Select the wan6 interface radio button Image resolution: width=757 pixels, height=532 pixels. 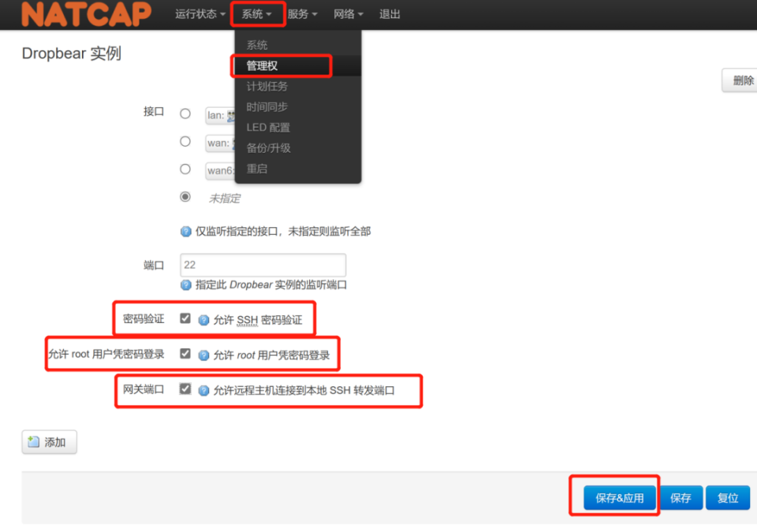[x=185, y=169]
